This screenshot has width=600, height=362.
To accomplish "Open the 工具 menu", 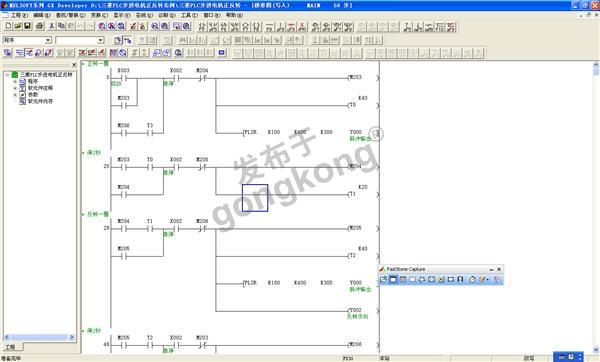I will tap(189, 15).
